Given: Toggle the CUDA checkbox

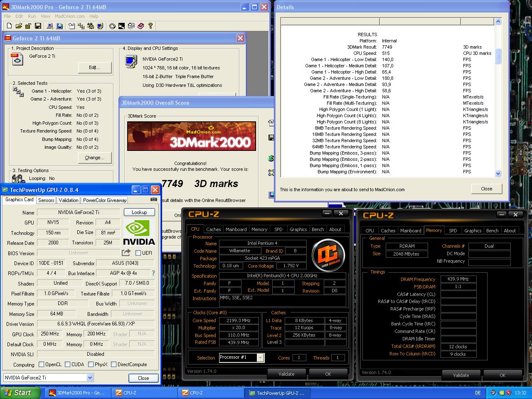Looking at the screenshot, I should pyautogui.click(x=67, y=365).
